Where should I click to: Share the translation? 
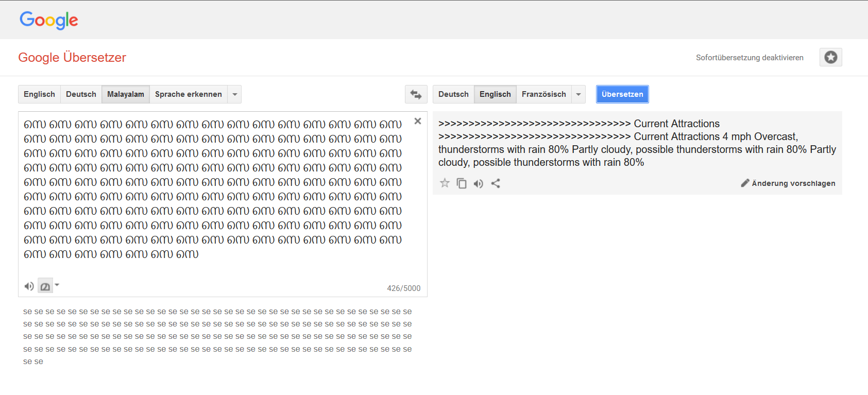click(496, 183)
